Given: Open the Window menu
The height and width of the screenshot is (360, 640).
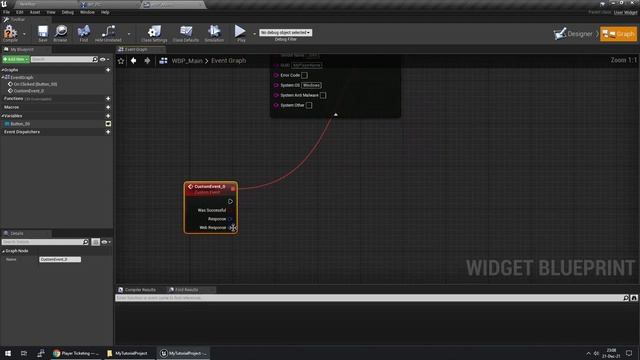Looking at the screenshot, I should coord(87,12).
